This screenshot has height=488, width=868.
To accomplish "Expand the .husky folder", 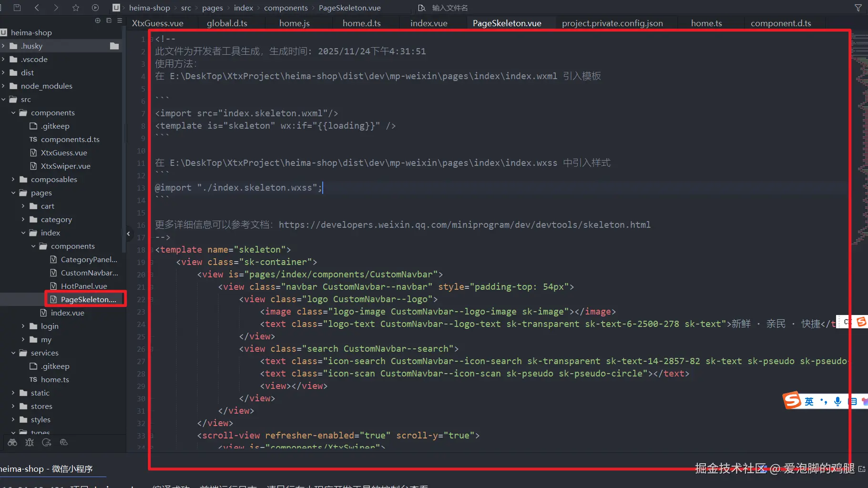I will coord(3,46).
